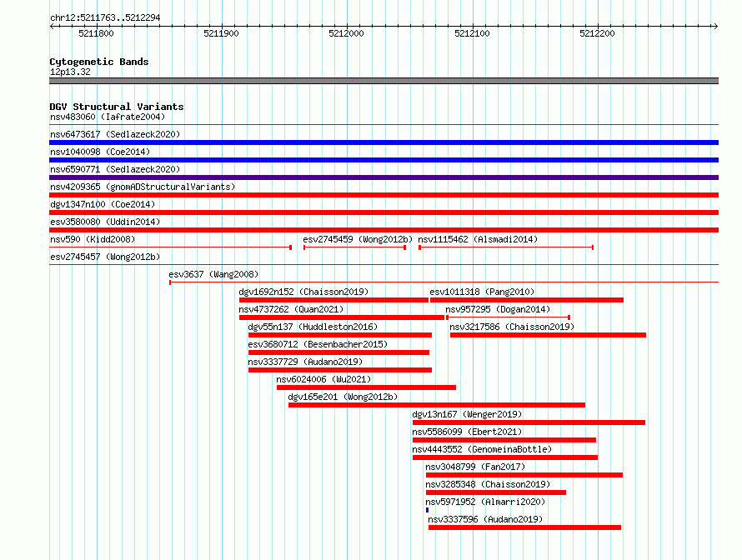Open esv3580080 (Uddin2014) variant label
742x560 pixels.
coord(105,222)
